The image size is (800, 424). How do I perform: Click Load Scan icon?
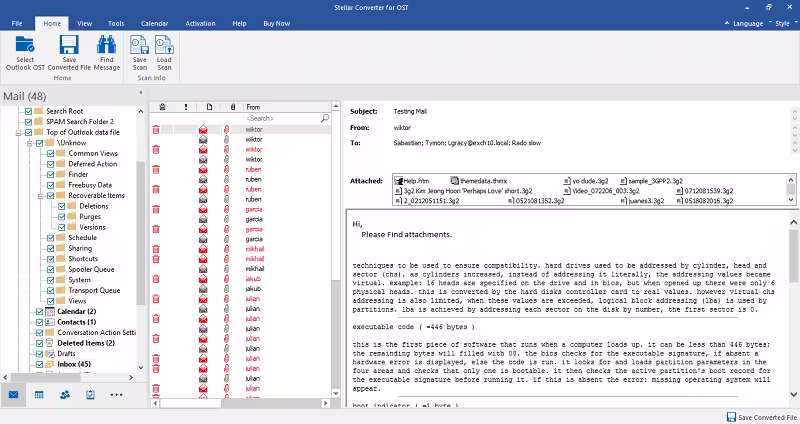coord(164,53)
